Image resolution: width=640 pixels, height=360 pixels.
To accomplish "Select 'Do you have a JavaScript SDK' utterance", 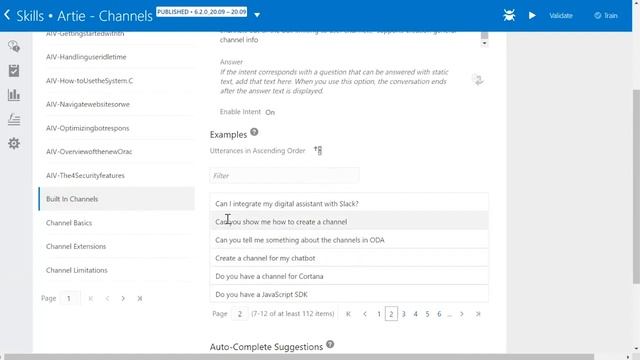I will tap(349, 294).
